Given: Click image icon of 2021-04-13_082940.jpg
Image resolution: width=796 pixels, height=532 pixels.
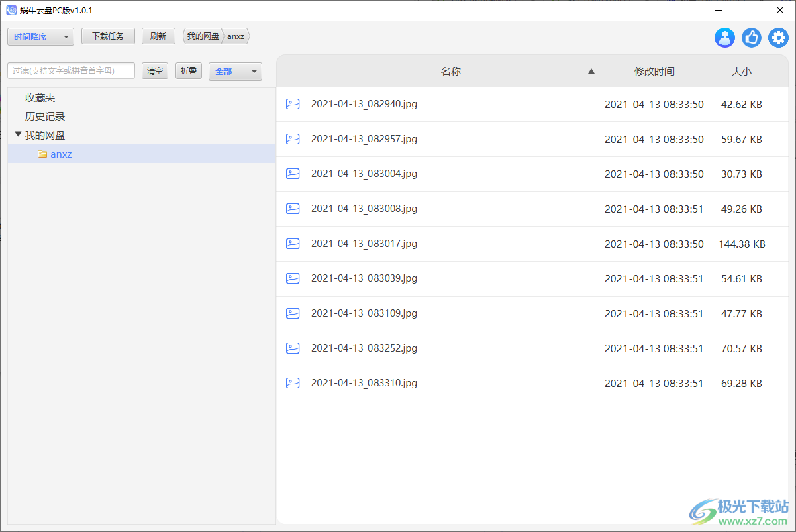Looking at the screenshot, I should tap(293, 104).
